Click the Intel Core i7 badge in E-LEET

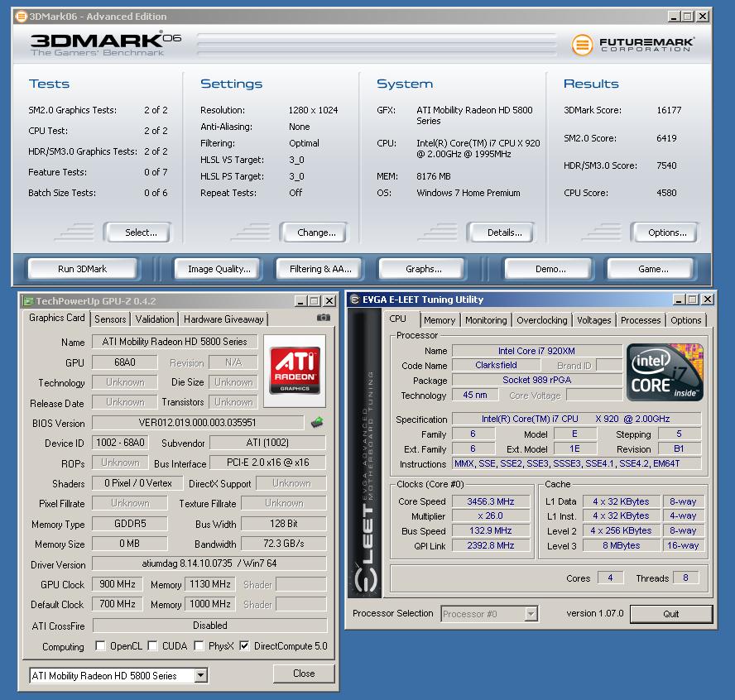click(x=665, y=372)
